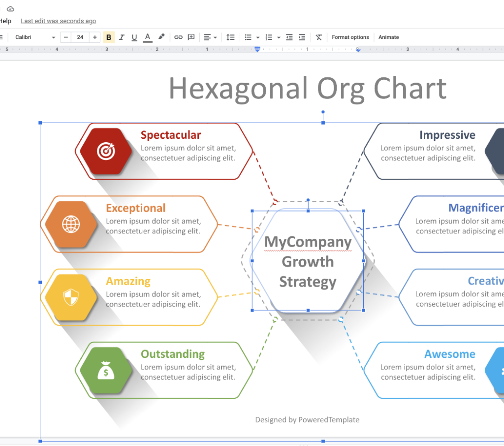Open the text color picker
The height and width of the screenshot is (446, 504).
click(x=148, y=37)
